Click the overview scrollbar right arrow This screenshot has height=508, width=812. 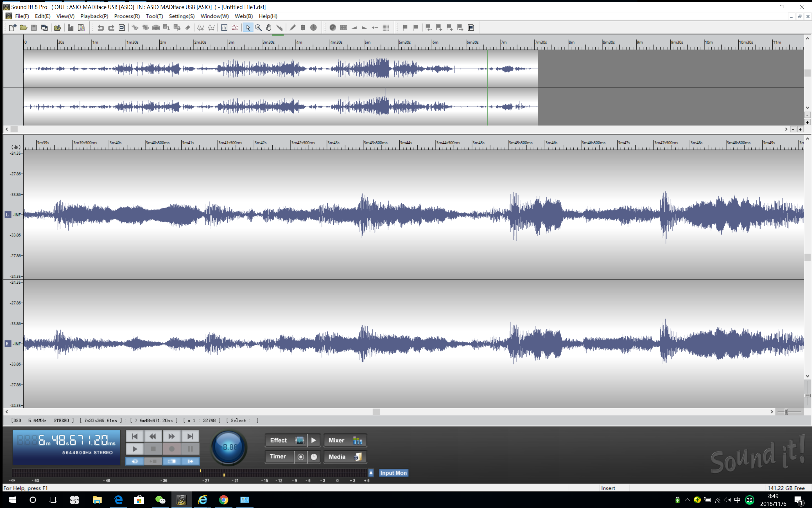click(786, 129)
